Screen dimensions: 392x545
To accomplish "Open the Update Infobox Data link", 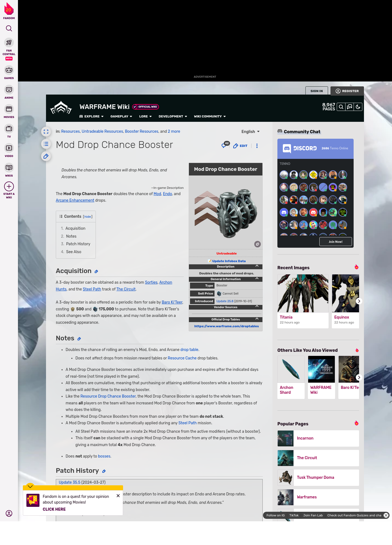I will tap(229, 261).
